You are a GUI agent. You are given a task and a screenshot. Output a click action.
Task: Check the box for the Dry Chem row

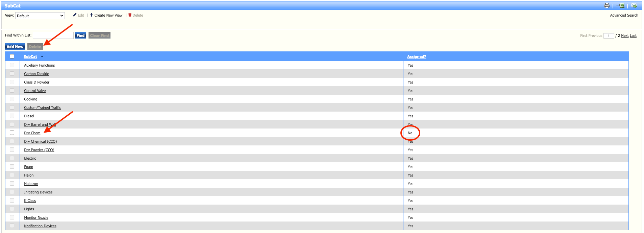(x=12, y=133)
